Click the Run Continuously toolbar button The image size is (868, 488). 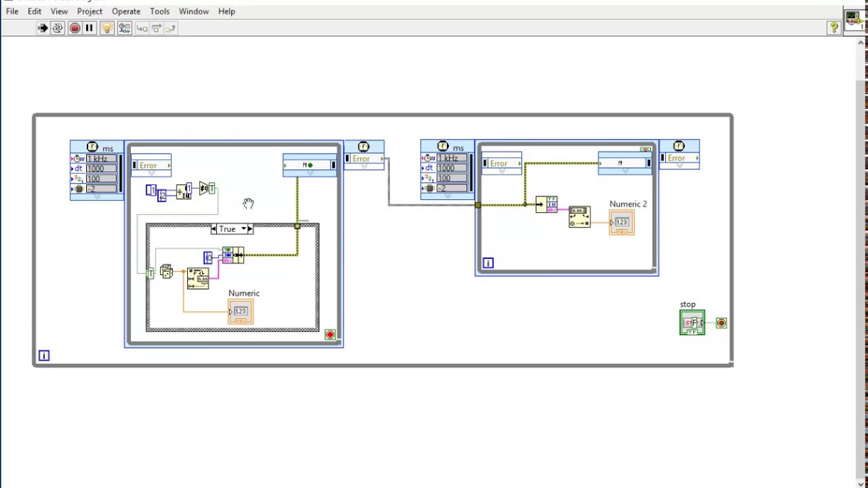click(x=58, y=28)
